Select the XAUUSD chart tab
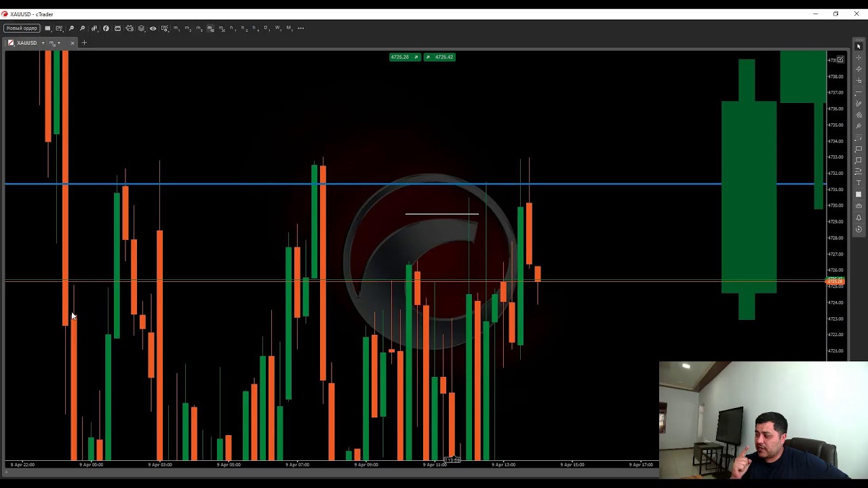 [27, 43]
